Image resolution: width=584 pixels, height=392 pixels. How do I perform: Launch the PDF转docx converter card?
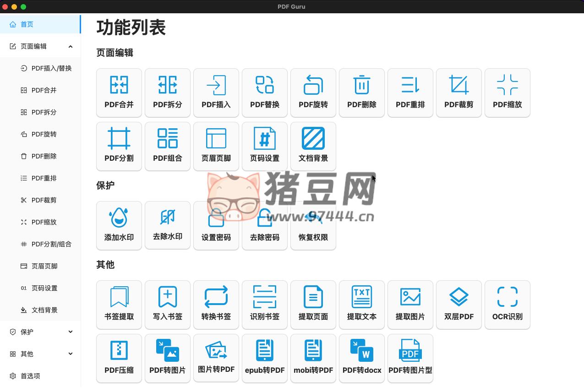(x=362, y=359)
